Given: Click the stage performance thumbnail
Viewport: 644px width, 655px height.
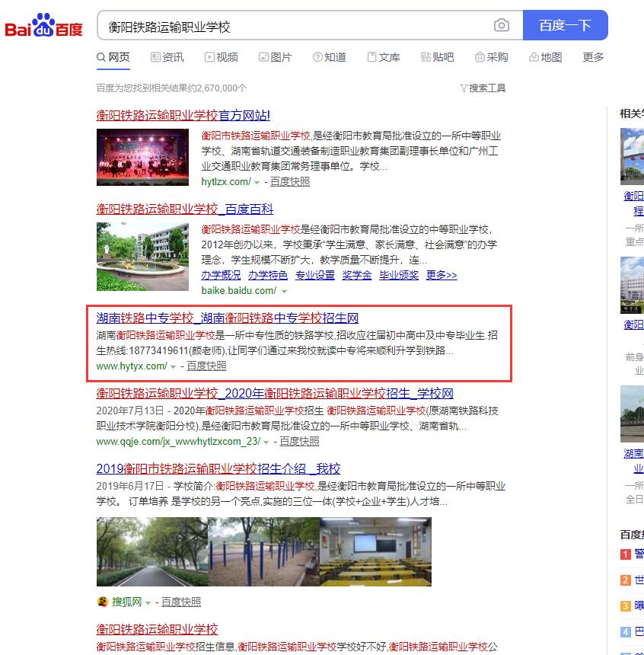Looking at the screenshot, I should click(x=142, y=157).
